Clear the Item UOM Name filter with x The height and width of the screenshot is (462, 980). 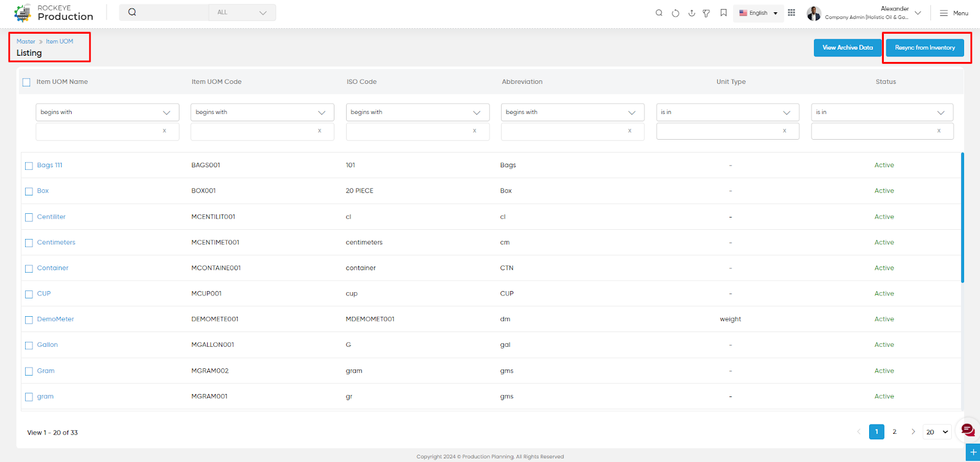pos(164,131)
